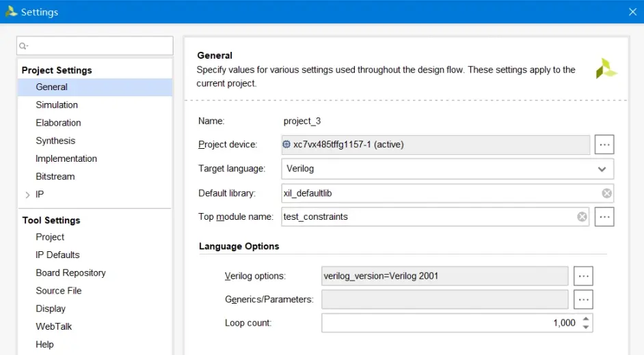Click into the settings search field
Image resolution: width=644 pixels, height=355 pixels.
point(95,46)
